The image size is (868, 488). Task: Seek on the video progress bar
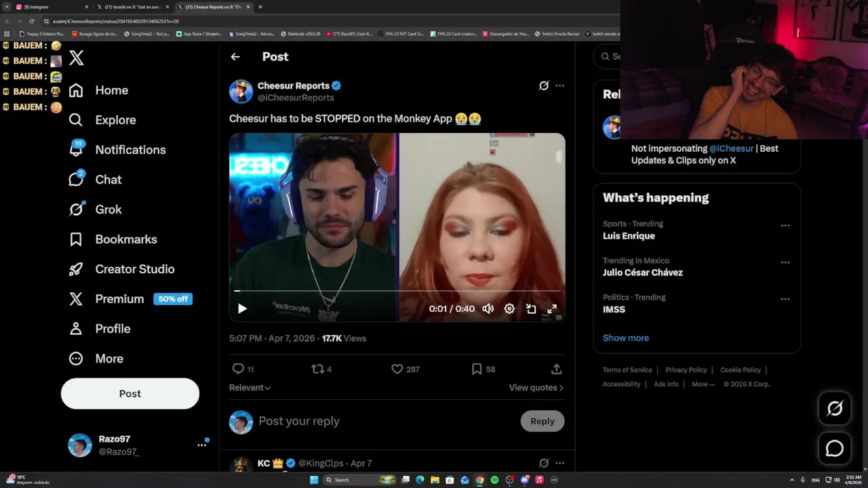(x=397, y=291)
